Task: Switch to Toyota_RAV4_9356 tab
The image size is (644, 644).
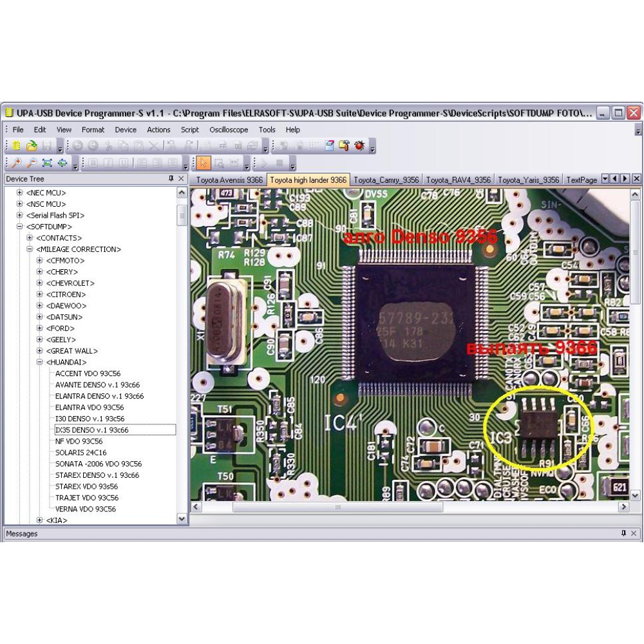Action: 459,180
